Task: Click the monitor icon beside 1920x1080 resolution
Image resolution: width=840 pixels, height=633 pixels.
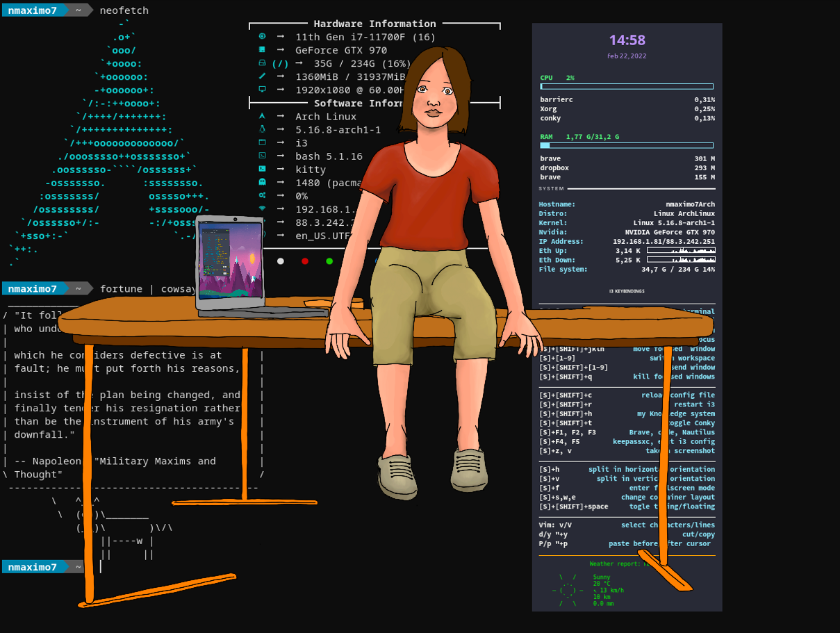Action: point(262,89)
